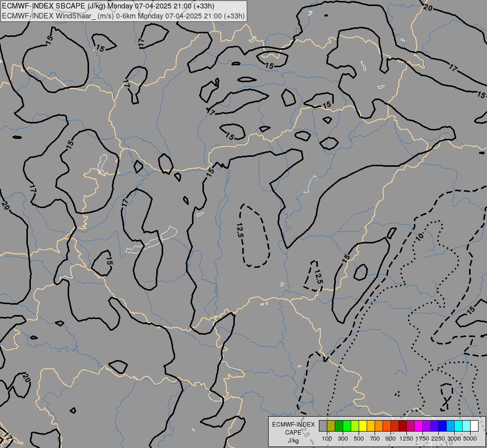487x448 pixels.
Task: Click the legend value 100
Action: [x=327, y=439]
